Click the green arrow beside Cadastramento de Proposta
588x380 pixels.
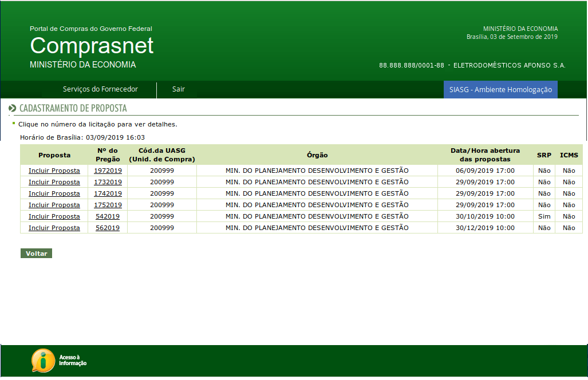pos(12,108)
